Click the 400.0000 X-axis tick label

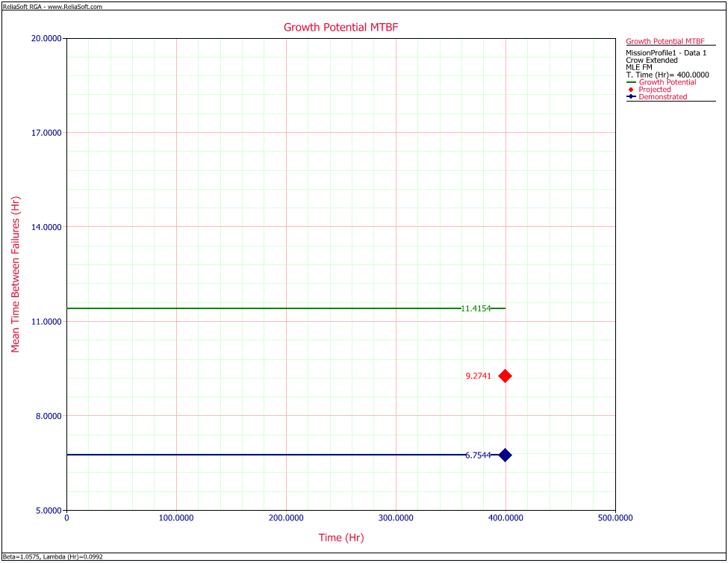505,518
